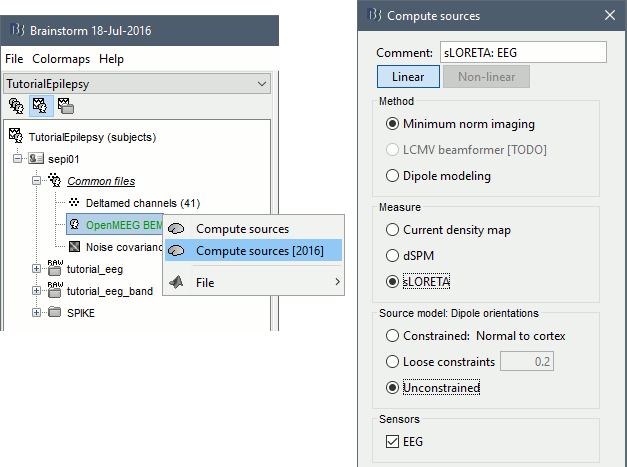Click the Noise covariance icon
The height and width of the screenshot is (467, 627).
pos(74,246)
